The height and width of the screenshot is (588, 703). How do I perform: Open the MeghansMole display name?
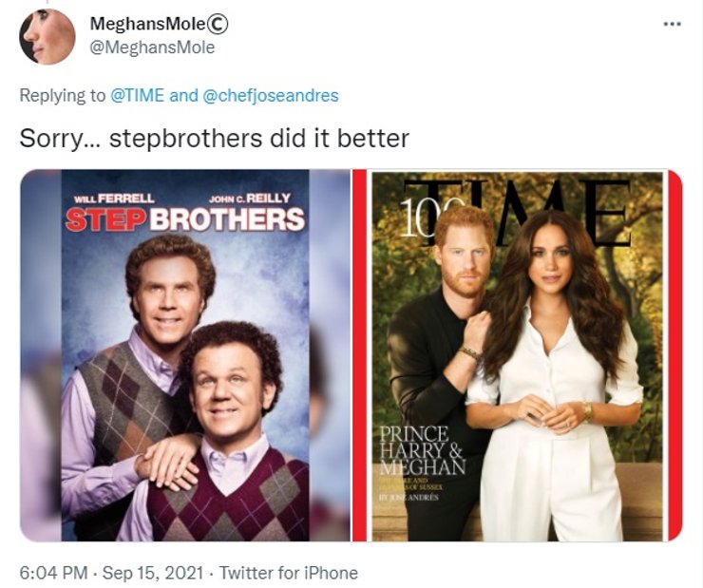tap(147, 24)
